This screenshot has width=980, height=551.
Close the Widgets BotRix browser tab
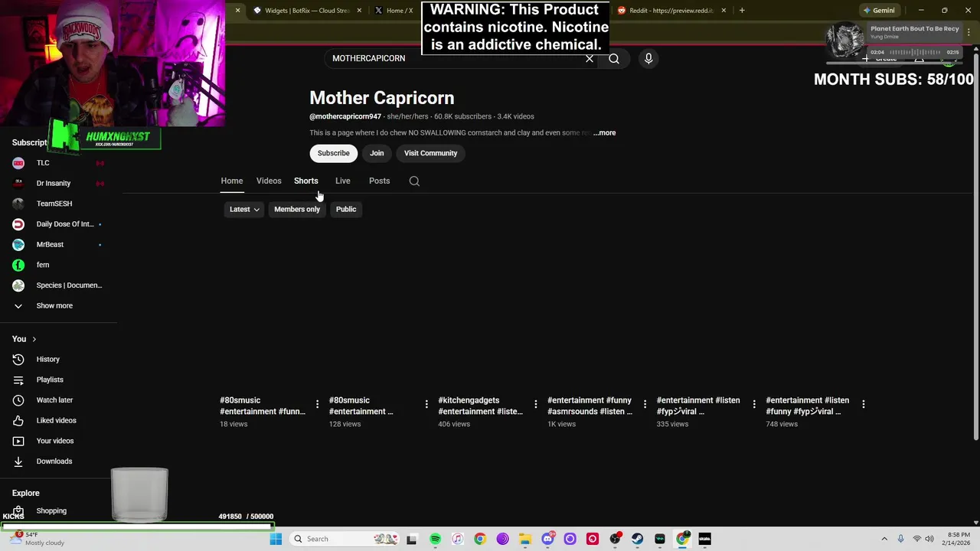coord(359,11)
